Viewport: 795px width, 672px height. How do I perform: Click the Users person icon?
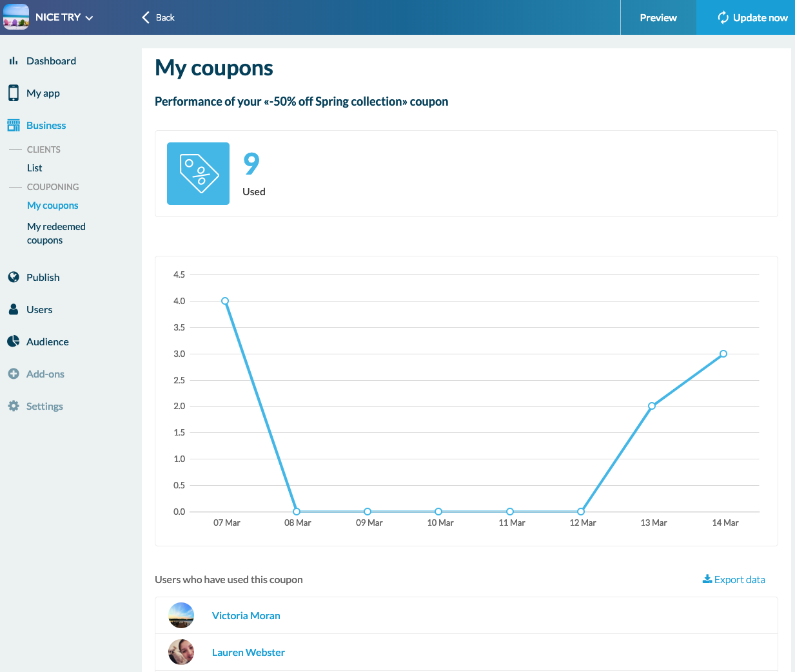(14, 309)
